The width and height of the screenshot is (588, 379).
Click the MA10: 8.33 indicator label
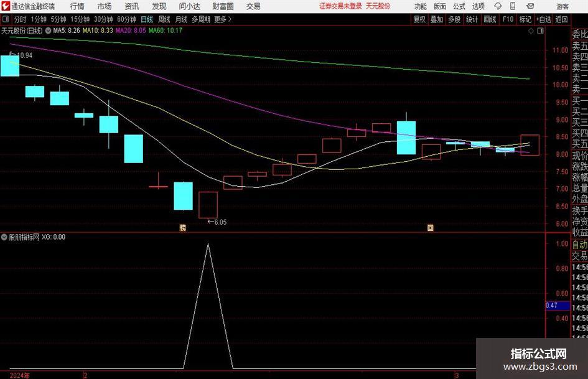pos(98,30)
